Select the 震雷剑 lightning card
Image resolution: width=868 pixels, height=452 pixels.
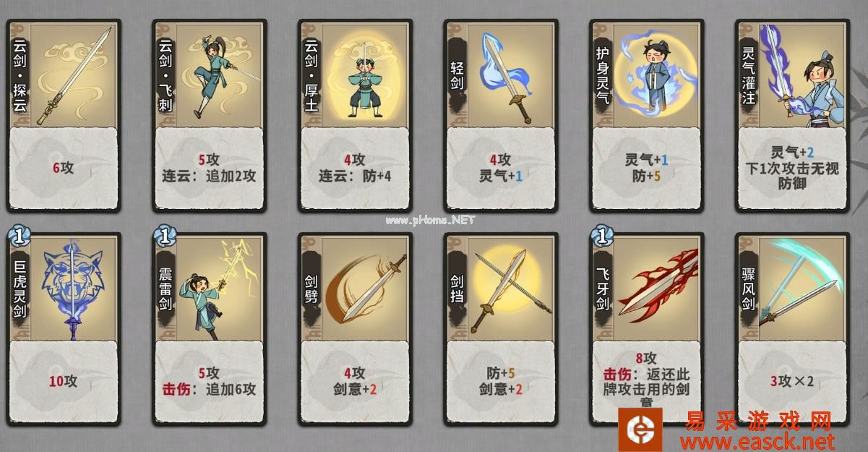click(x=210, y=328)
